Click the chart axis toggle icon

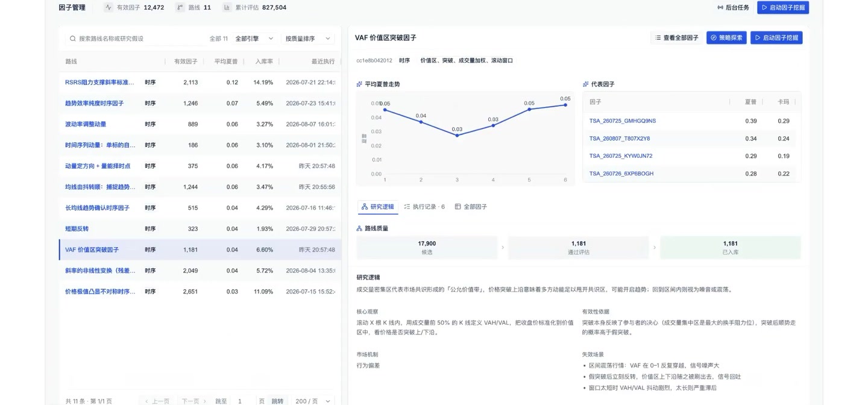tap(364, 139)
